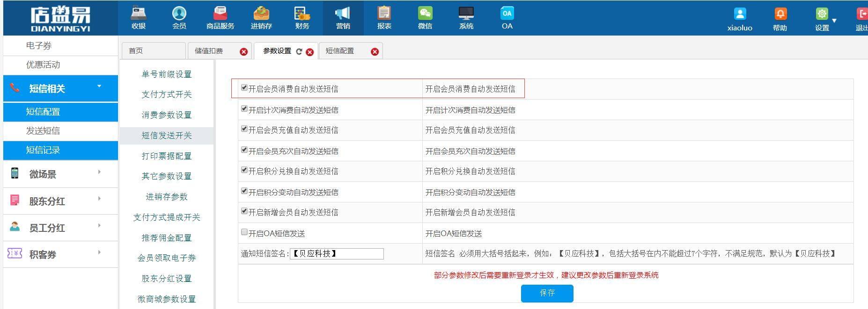The image size is (868, 309).
Task: Click the 退出 logout icon
Action: pos(862,14)
